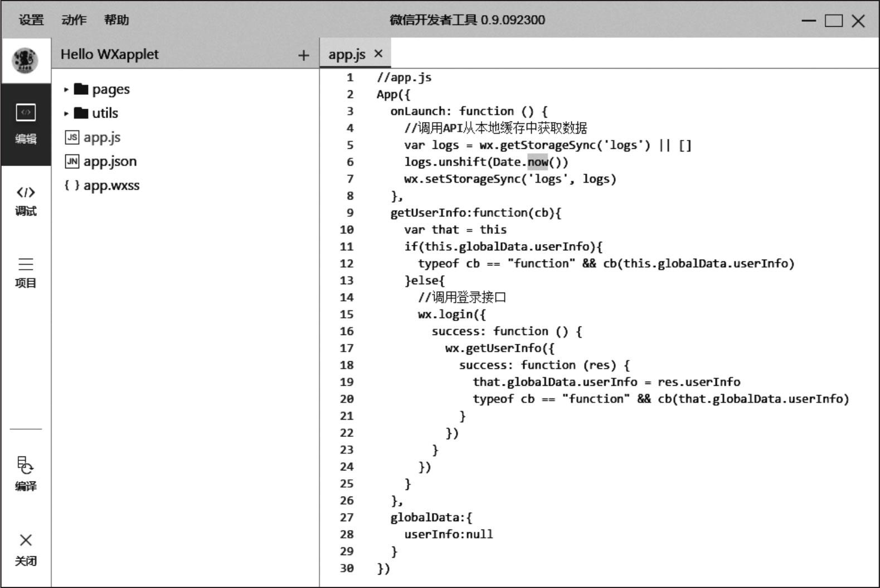Image resolution: width=880 pixels, height=588 pixels.
Task: Select the pages folder
Action: [x=102, y=89]
